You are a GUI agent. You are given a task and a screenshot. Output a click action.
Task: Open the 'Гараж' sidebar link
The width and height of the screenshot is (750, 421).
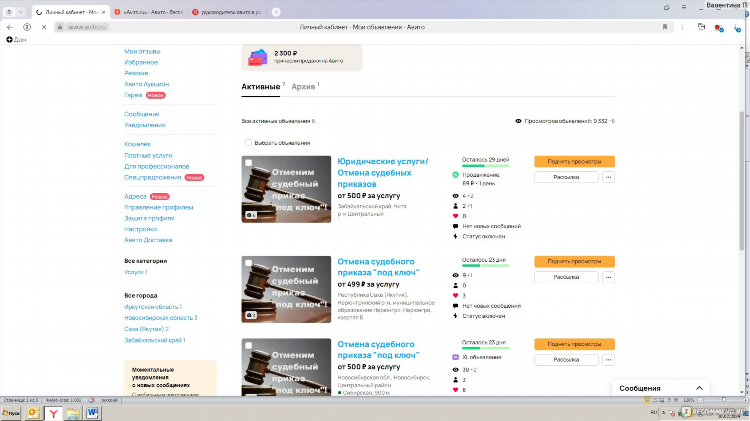(133, 95)
